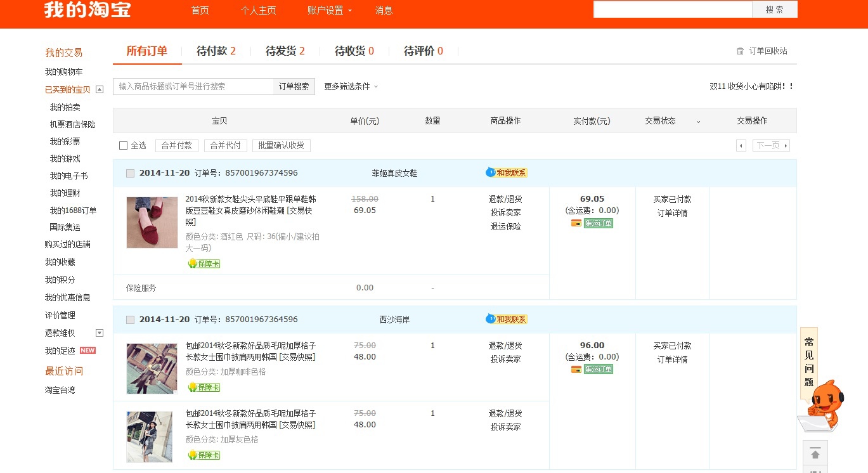Open 我的收藏 in sidebar
868x473 pixels.
click(x=60, y=262)
